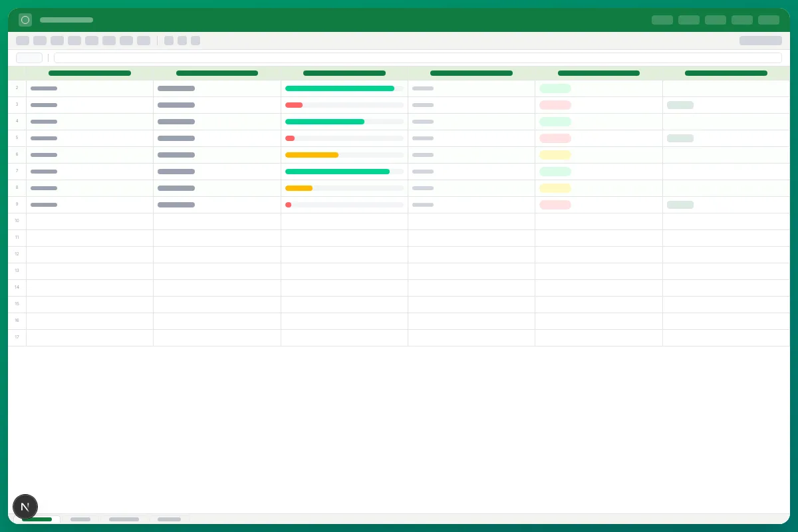Click the red status pill in row 5

click(x=555, y=138)
